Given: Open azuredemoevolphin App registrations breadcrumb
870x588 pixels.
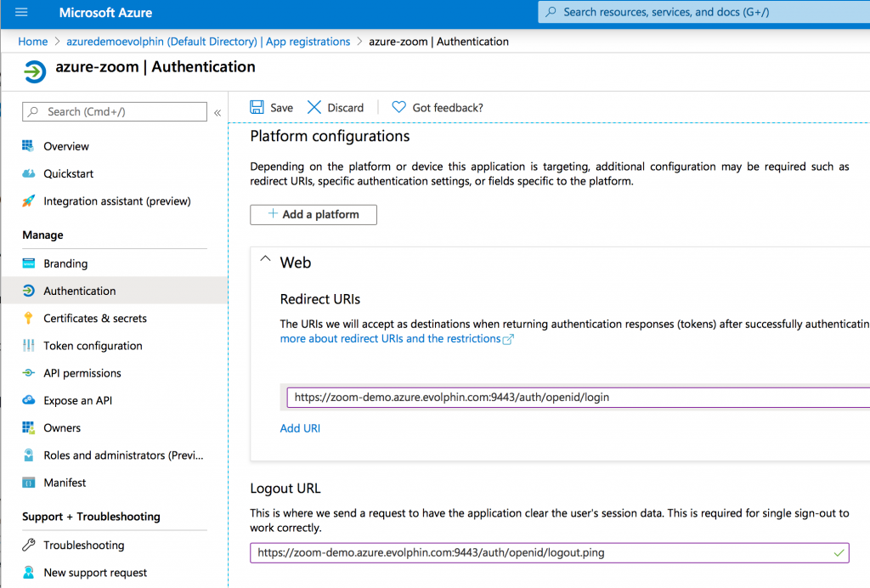Looking at the screenshot, I should pos(208,41).
